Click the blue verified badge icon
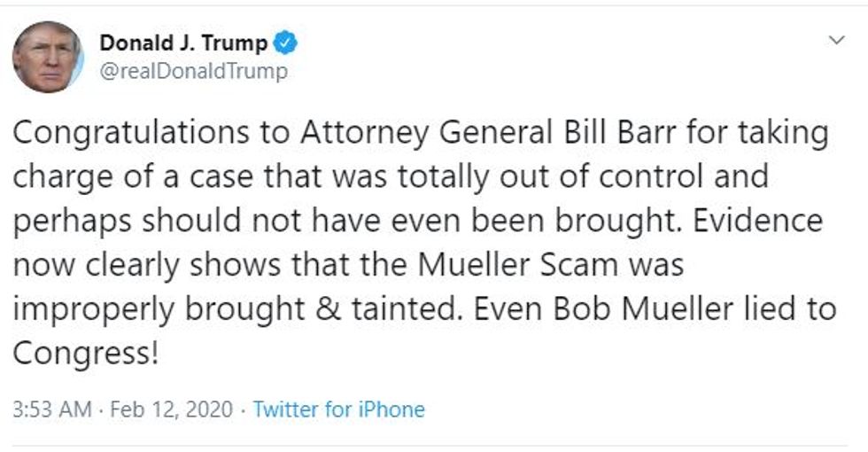 285,43
